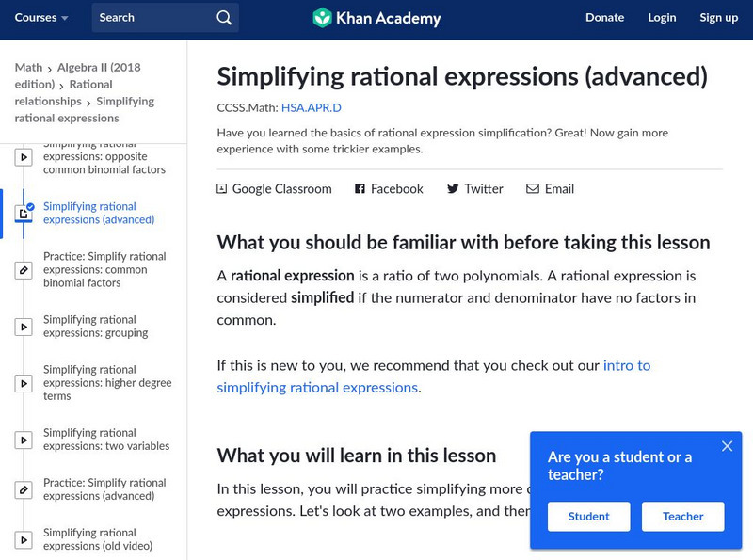Click play icon beside higher degree terms

click(x=24, y=383)
